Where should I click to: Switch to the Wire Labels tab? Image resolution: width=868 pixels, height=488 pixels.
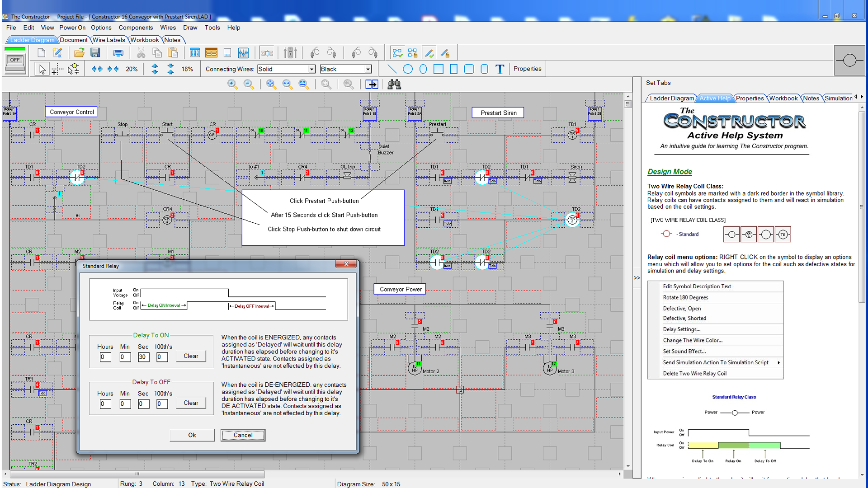(x=108, y=40)
